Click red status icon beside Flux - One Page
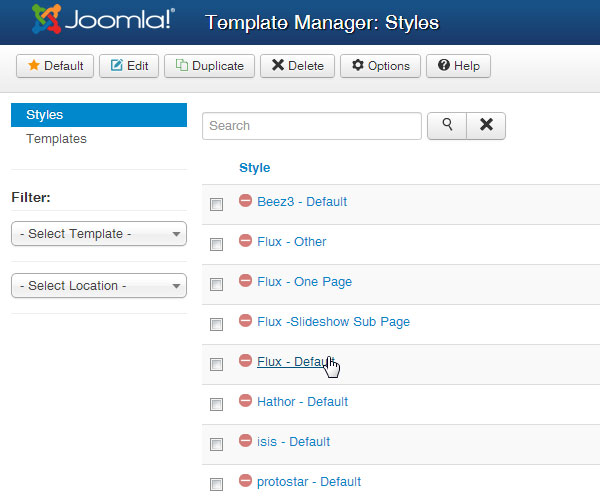The height and width of the screenshot is (502, 600). pos(245,280)
